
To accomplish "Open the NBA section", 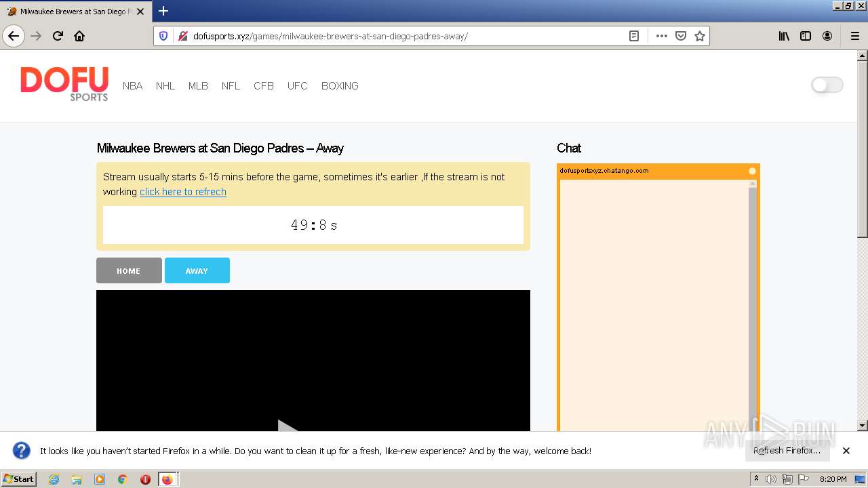I will pos(132,86).
